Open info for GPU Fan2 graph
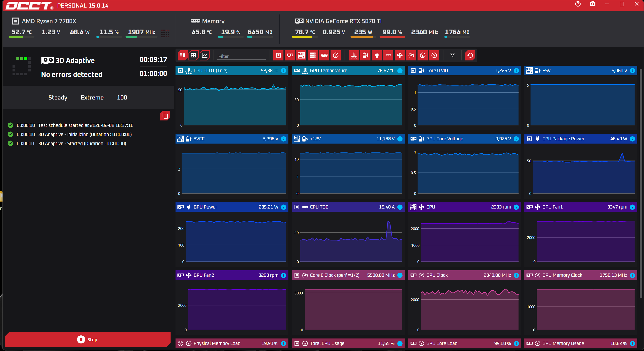Screen dimensions: 644x351 [283, 275]
